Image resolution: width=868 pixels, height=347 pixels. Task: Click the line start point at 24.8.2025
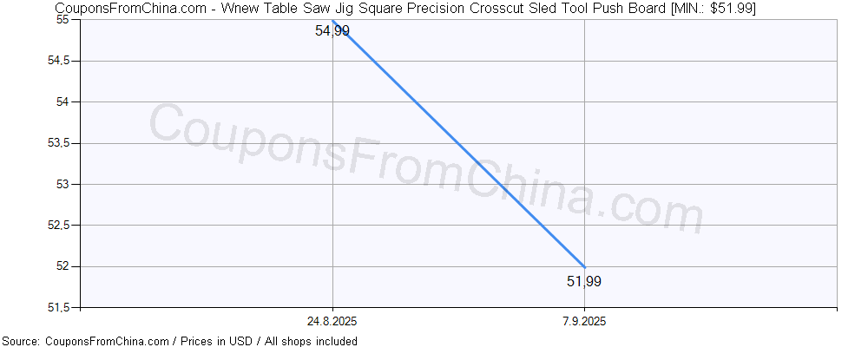pos(332,21)
